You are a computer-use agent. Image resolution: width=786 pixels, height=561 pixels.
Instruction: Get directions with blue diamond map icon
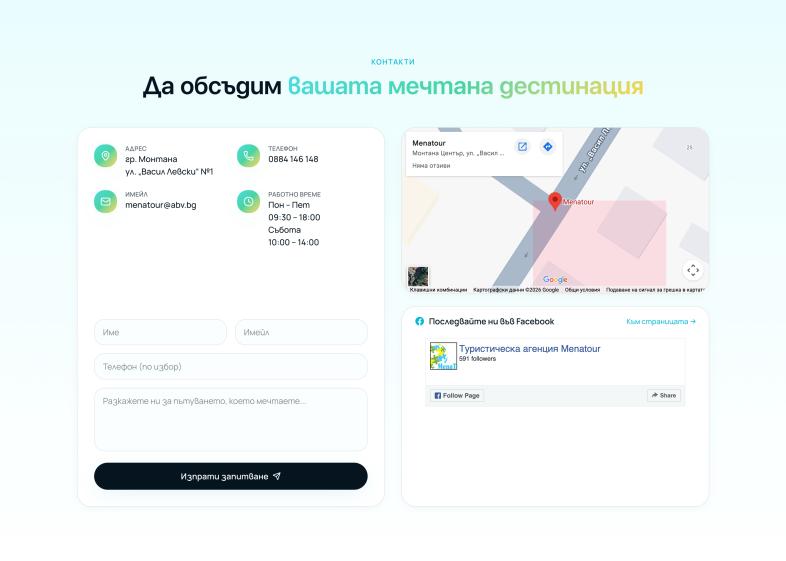pyautogui.click(x=547, y=146)
